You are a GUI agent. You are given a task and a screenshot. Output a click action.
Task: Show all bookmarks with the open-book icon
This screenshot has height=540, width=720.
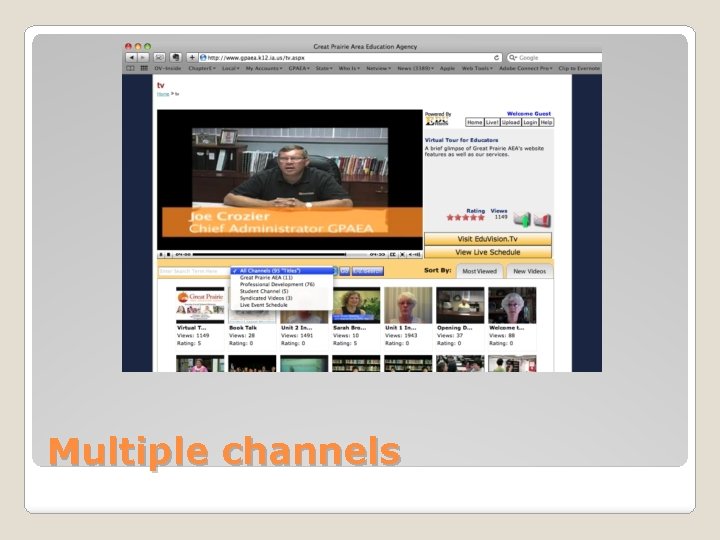130,68
